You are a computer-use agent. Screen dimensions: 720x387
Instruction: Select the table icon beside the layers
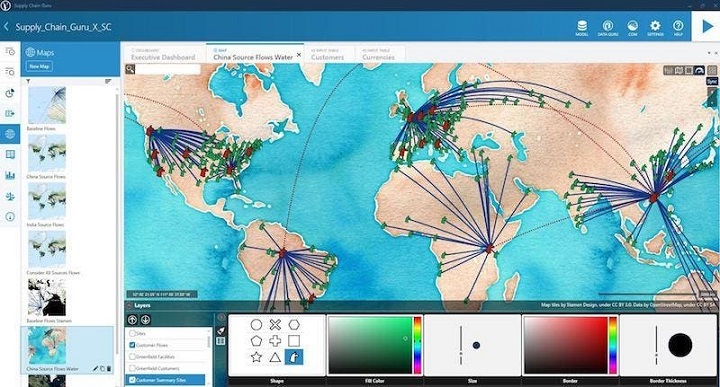(x=221, y=341)
